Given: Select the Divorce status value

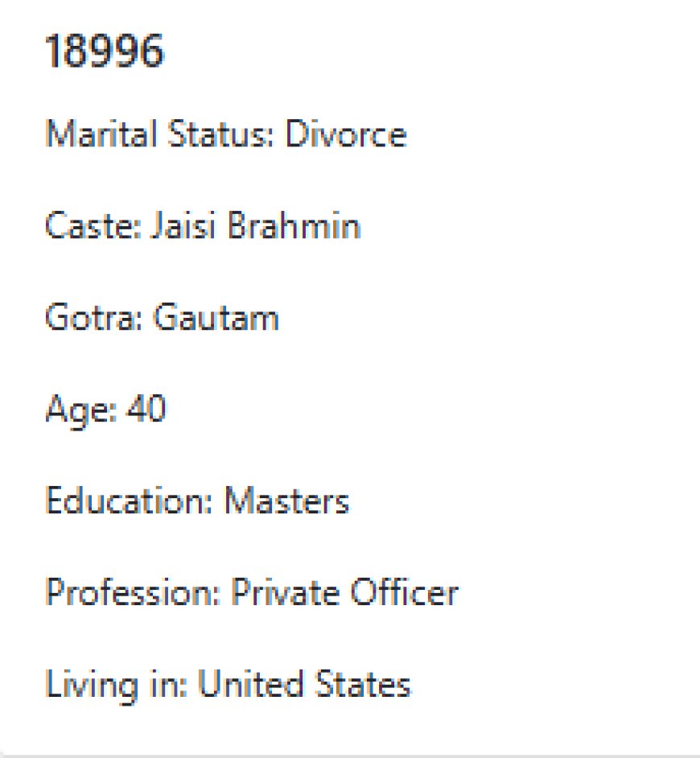Looking at the screenshot, I should [346, 134].
